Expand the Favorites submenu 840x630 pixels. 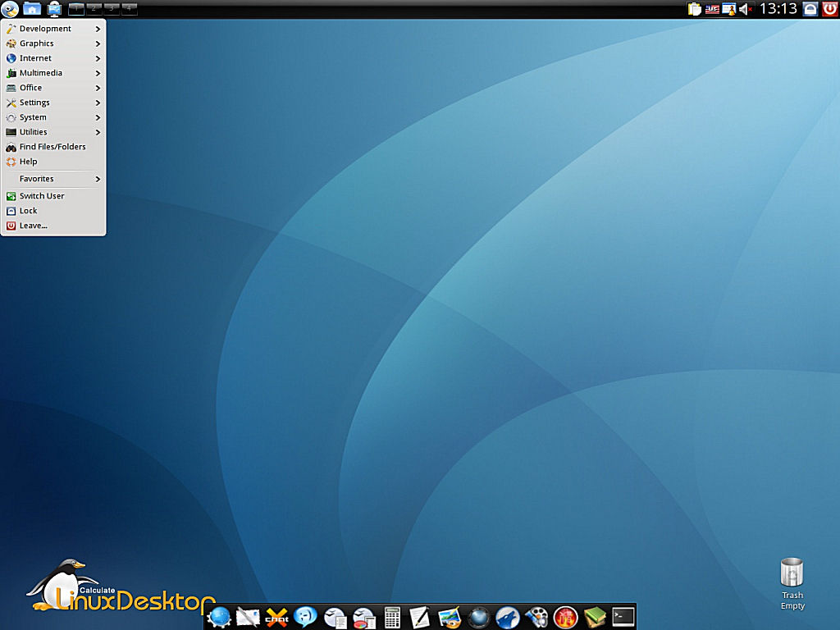pyautogui.click(x=53, y=179)
